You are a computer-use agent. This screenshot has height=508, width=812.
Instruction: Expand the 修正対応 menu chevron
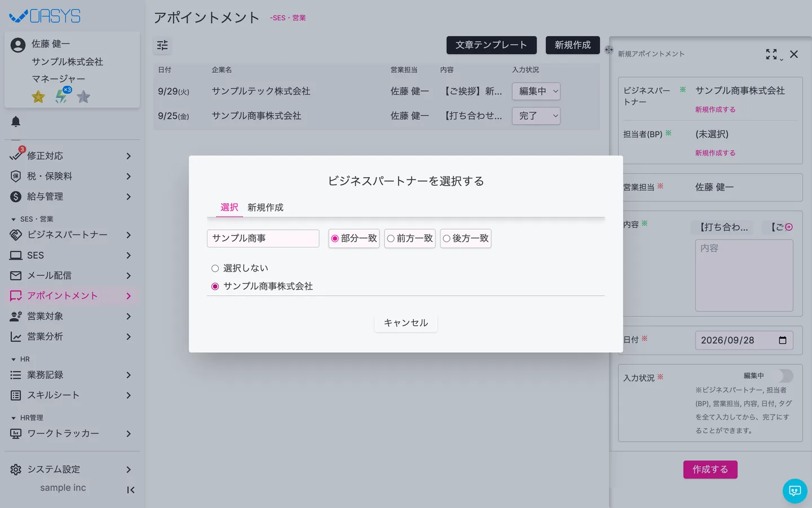(x=129, y=156)
